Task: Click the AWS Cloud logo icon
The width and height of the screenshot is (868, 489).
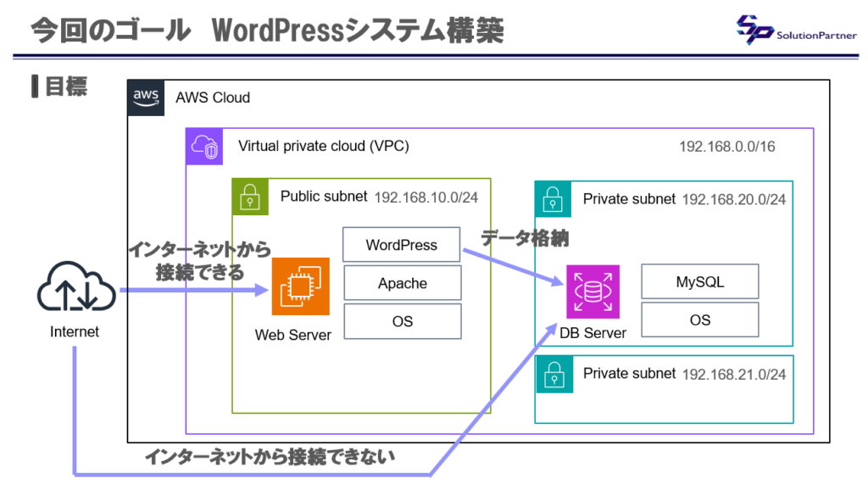Action: coord(145,97)
